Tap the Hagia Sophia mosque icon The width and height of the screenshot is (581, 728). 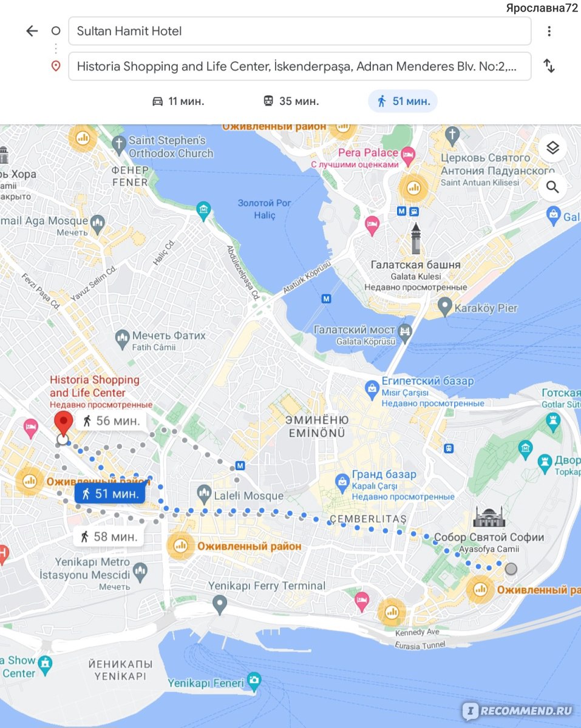[x=489, y=517]
